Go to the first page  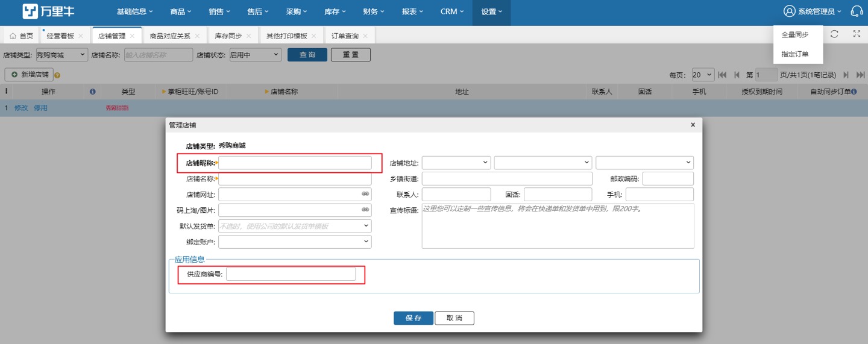click(x=722, y=75)
